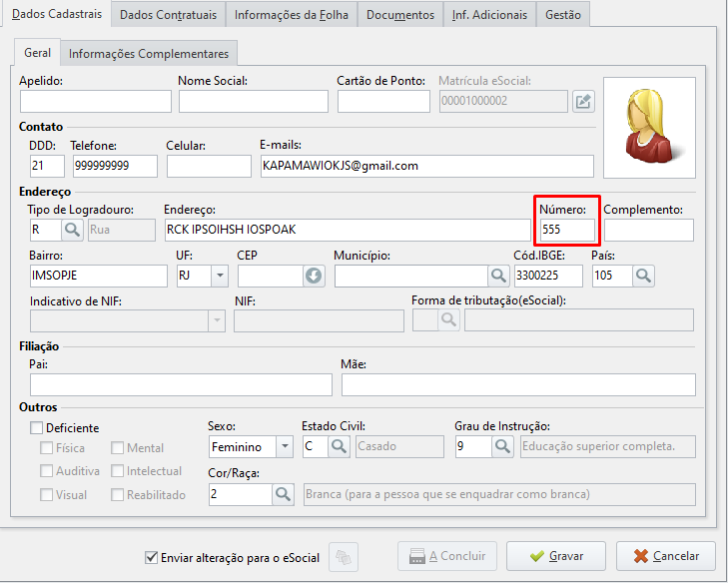
Task: Click the Município input field
Action: coord(410,276)
